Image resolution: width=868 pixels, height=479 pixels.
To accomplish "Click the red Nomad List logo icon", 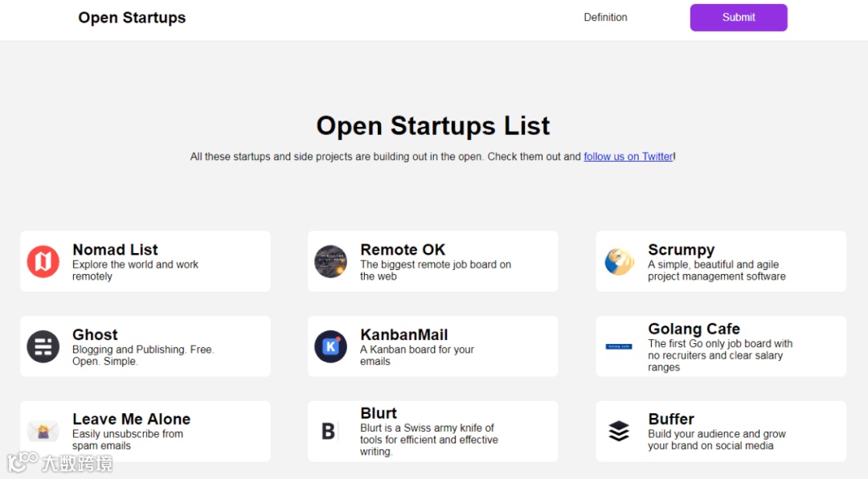I will (x=43, y=261).
